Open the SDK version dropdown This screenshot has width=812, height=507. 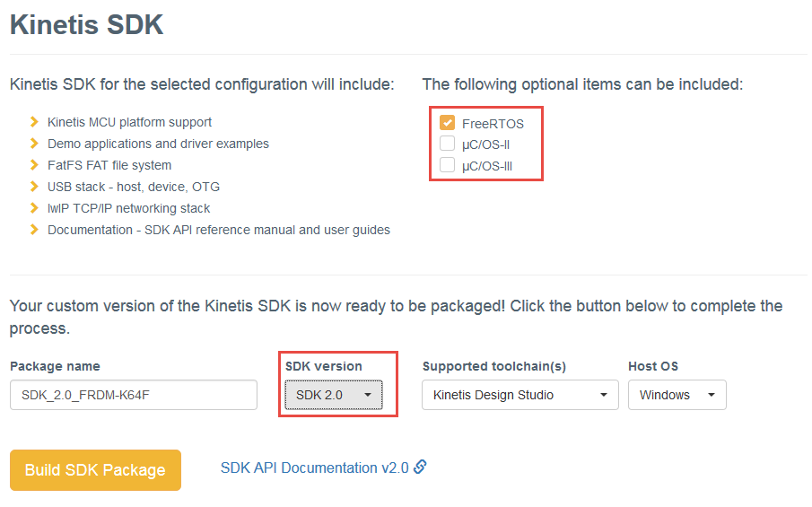pyautogui.click(x=334, y=395)
